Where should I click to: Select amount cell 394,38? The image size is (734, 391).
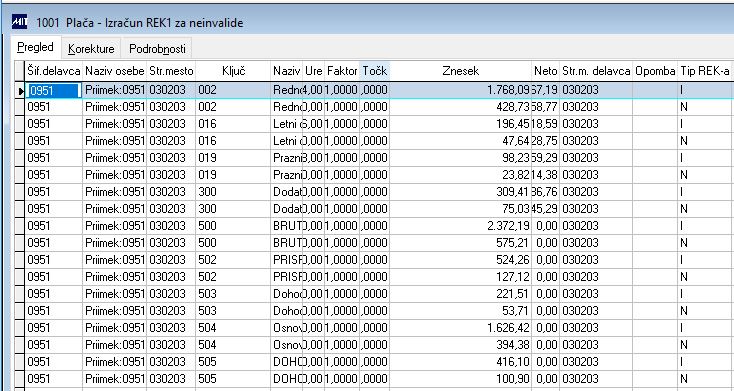tap(461, 345)
